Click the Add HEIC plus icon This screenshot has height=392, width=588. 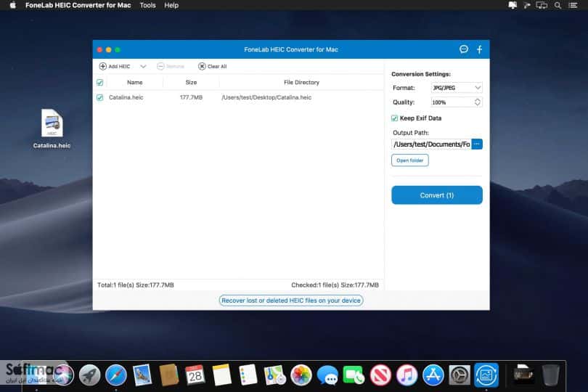click(x=102, y=66)
